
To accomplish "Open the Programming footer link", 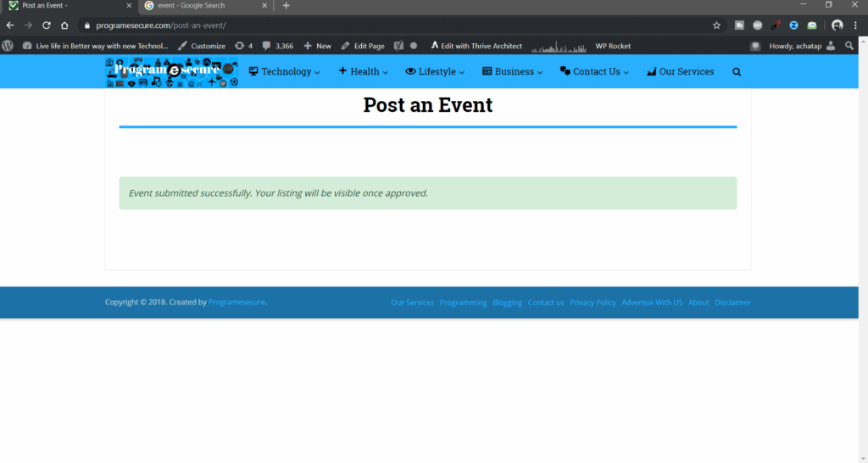I will pyautogui.click(x=464, y=303).
